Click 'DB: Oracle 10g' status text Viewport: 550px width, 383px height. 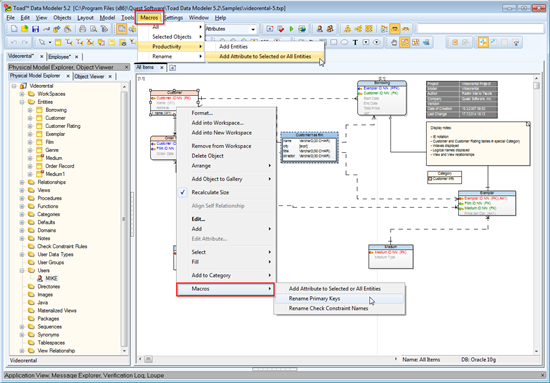pyautogui.click(x=478, y=360)
